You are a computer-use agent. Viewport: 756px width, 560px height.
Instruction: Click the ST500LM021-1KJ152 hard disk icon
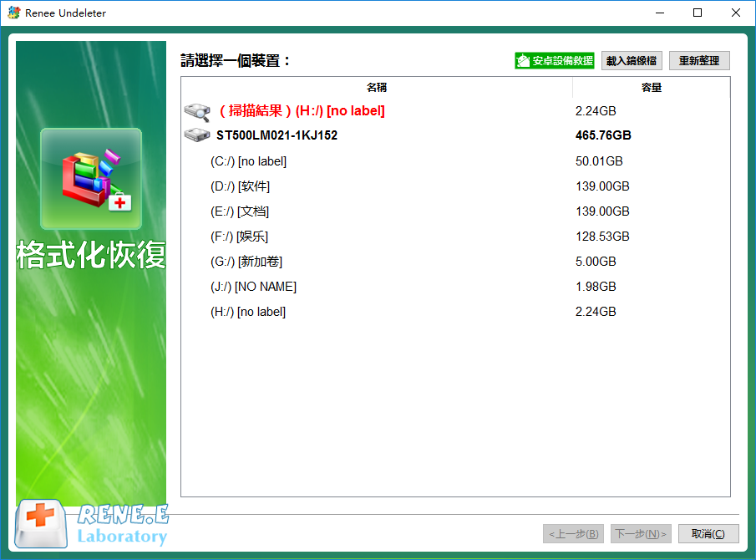point(197,135)
